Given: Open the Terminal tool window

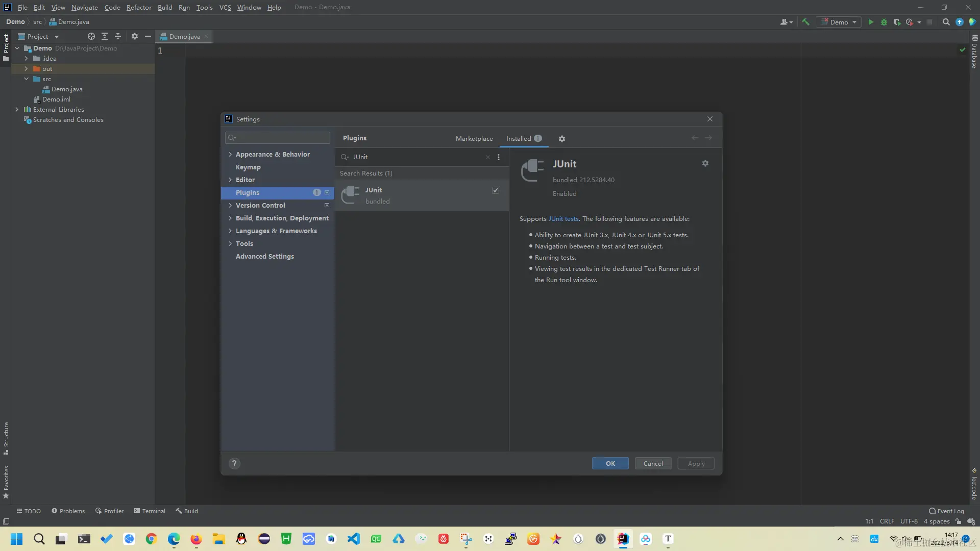Looking at the screenshot, I should (x=150, y=511).
